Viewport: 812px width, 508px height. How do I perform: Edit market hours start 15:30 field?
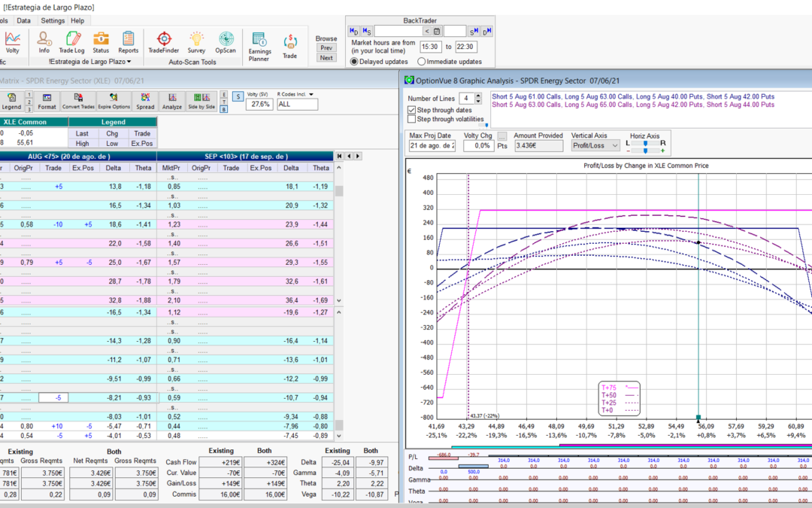click(x=430, y=47)
